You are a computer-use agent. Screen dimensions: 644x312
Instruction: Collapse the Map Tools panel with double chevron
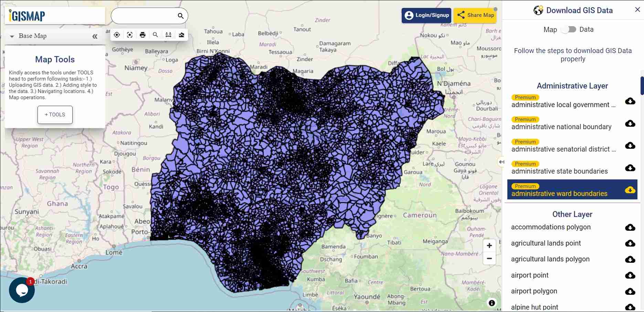click(x=95, y=36)
